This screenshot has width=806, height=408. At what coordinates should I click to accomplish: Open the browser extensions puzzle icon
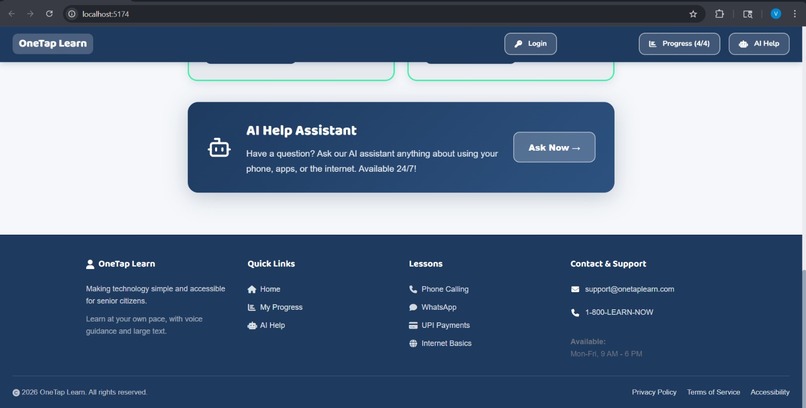point(720,14)
